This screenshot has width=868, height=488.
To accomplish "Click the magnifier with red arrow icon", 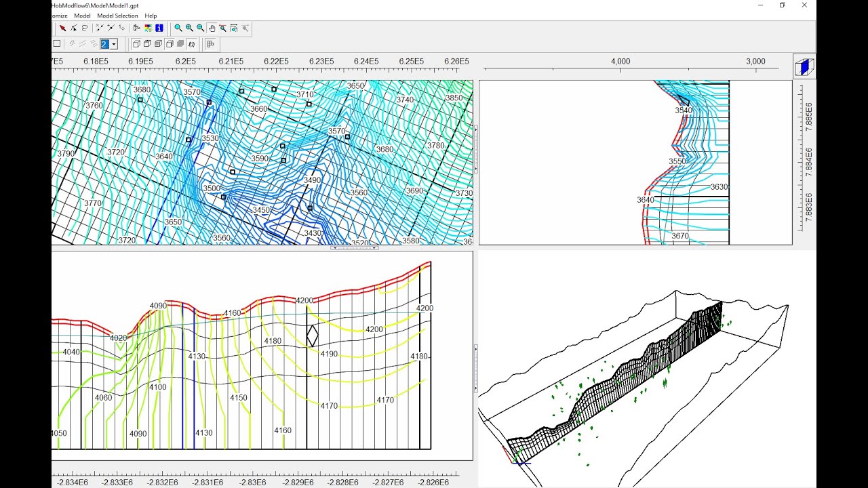I will pyautogui.click(x=223, y=28).
